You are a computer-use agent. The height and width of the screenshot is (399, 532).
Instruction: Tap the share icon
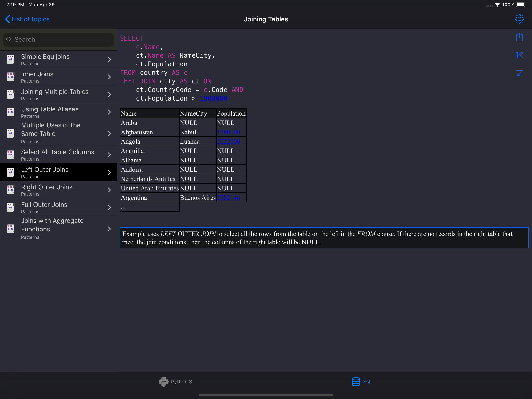point(519,37)
